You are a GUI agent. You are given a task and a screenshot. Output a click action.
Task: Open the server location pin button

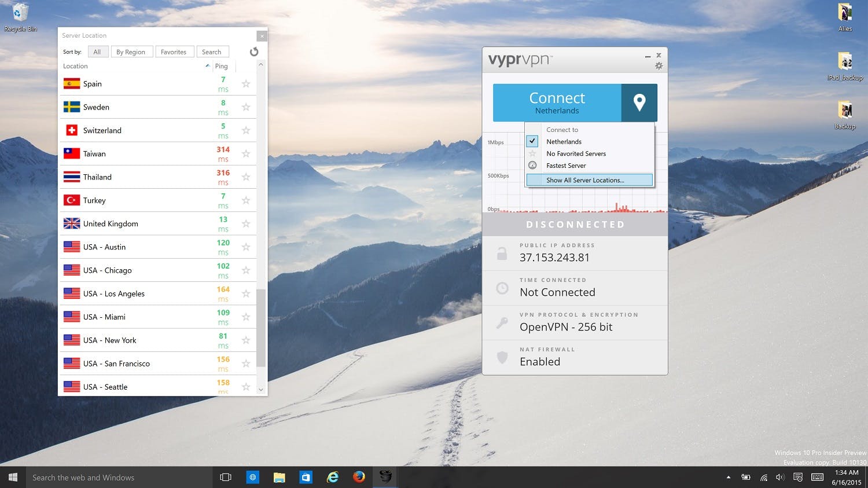point(639,102)
